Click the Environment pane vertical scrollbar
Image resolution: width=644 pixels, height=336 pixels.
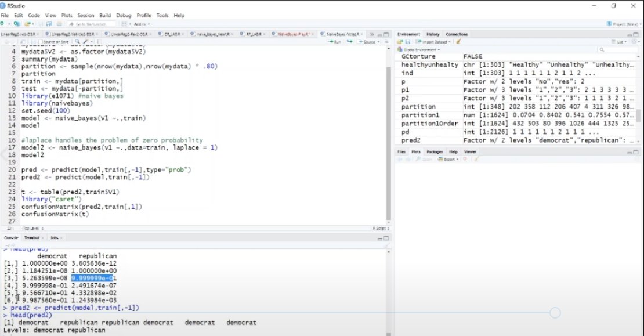click(638, 115)
